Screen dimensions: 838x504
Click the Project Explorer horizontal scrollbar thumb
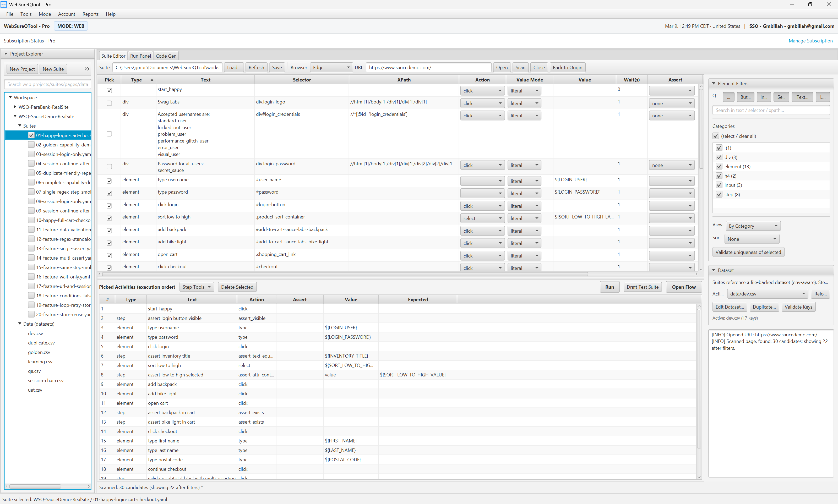[x=35, y=486]
